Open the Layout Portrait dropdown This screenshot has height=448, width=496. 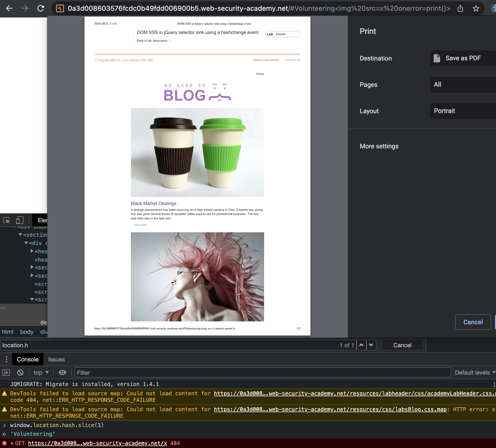point(463,111)
